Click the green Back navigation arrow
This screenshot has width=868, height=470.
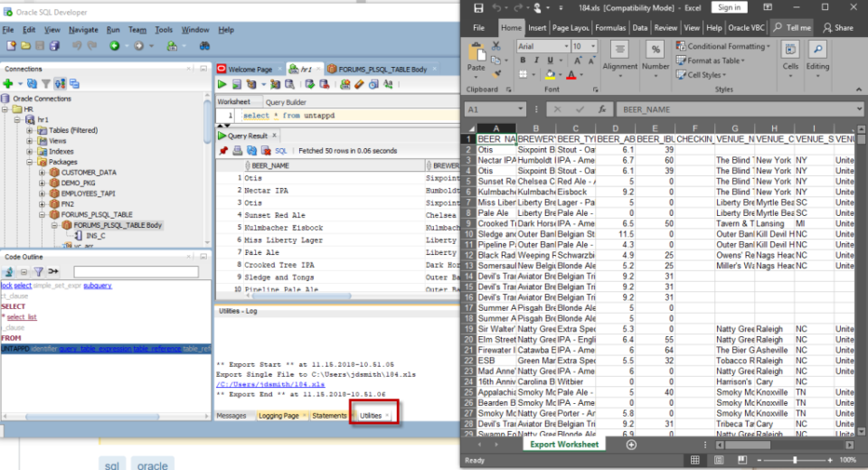(x=115, y=46)
